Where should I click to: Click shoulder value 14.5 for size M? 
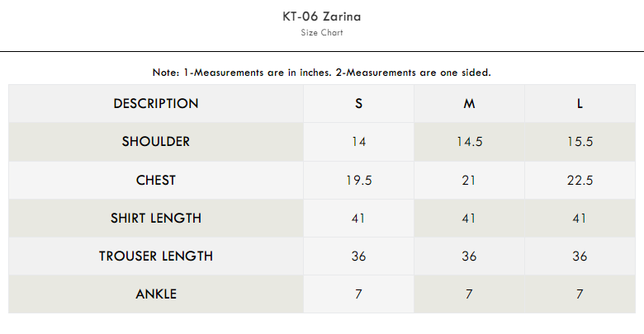[x=469, y=142]
